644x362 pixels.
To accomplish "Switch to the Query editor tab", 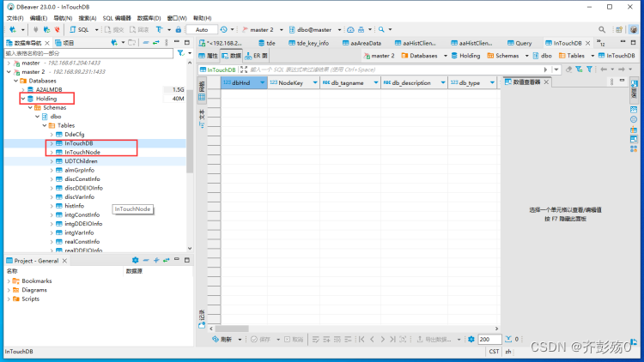I will click(519, 43).
